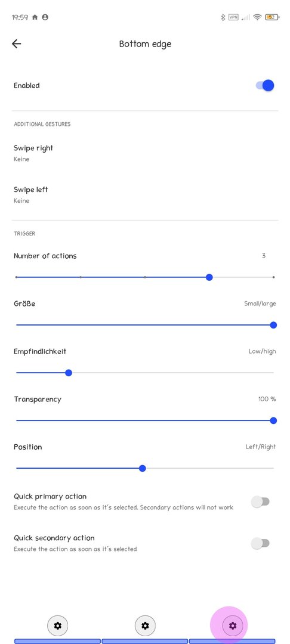Open the highlighted right gear icon

click(233, 626)
